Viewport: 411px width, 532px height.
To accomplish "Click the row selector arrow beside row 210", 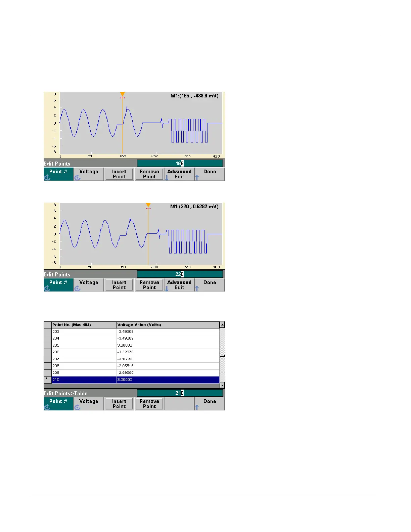I will coord(47,380).
